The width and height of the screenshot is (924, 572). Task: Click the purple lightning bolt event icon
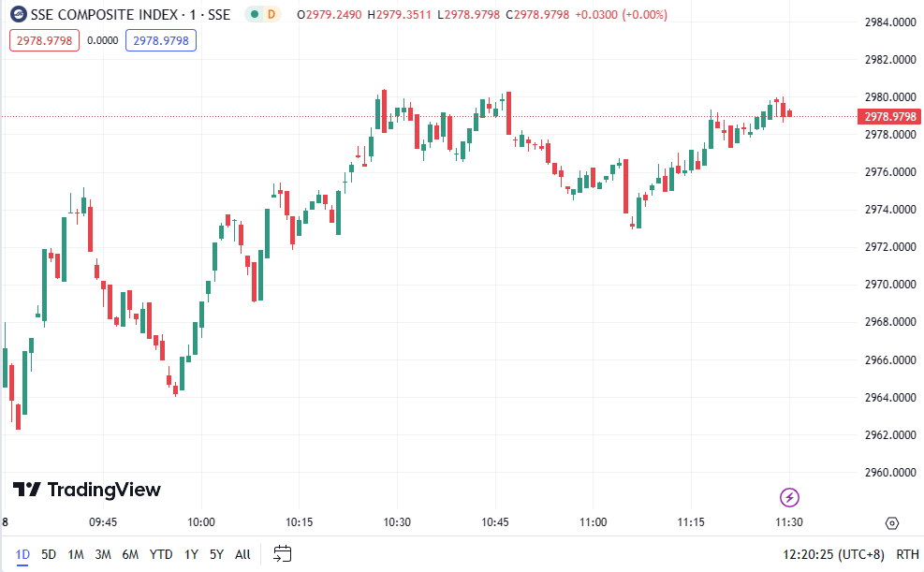tap(789, 497)
